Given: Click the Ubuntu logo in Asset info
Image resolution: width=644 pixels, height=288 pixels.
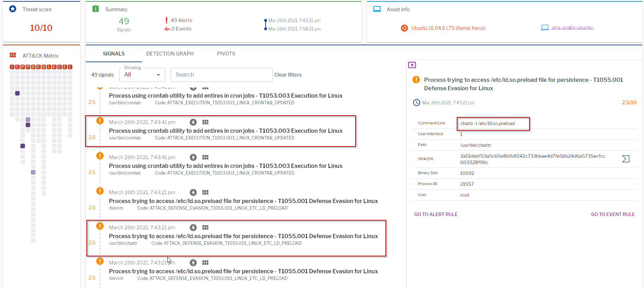Looking at the screenshot, I should [x=404, y=28].
